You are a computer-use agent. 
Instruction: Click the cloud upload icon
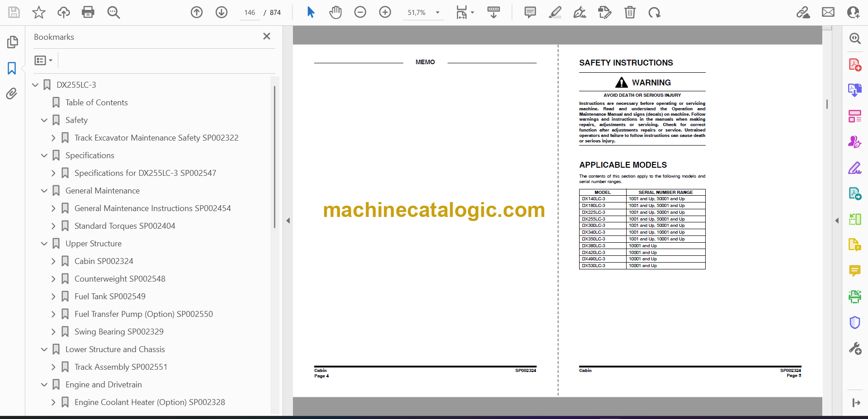coord(64,12)
